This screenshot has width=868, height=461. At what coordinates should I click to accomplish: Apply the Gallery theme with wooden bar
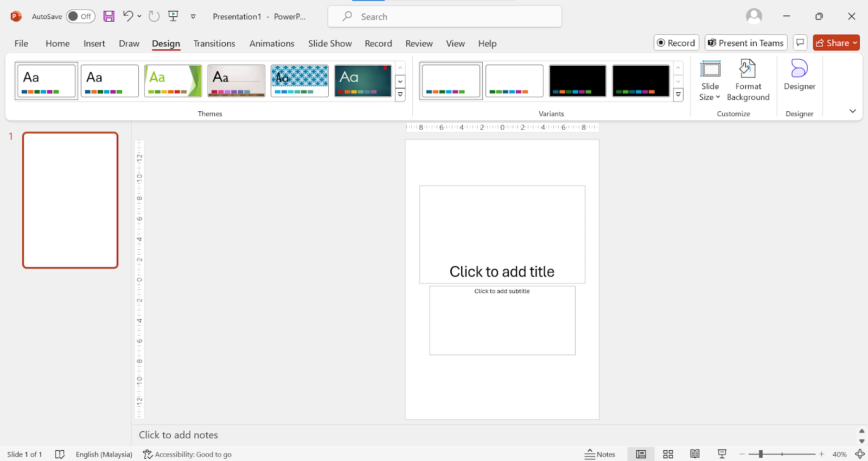237,81
